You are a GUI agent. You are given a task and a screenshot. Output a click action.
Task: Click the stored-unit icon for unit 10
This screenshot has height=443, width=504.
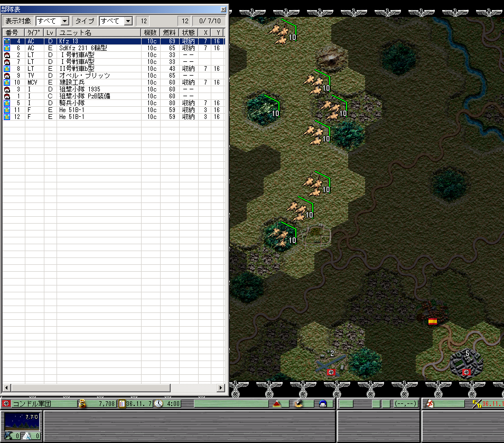[7, 82]
